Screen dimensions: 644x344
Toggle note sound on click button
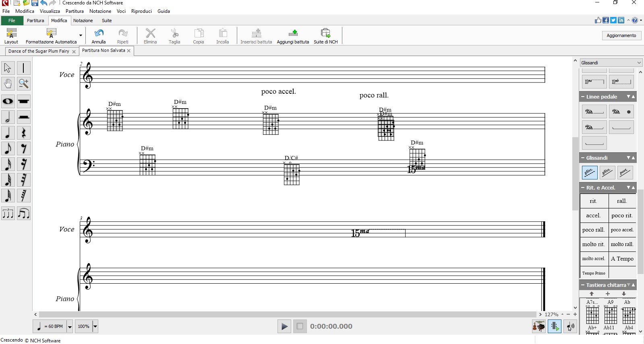click(x=570, y=326)
